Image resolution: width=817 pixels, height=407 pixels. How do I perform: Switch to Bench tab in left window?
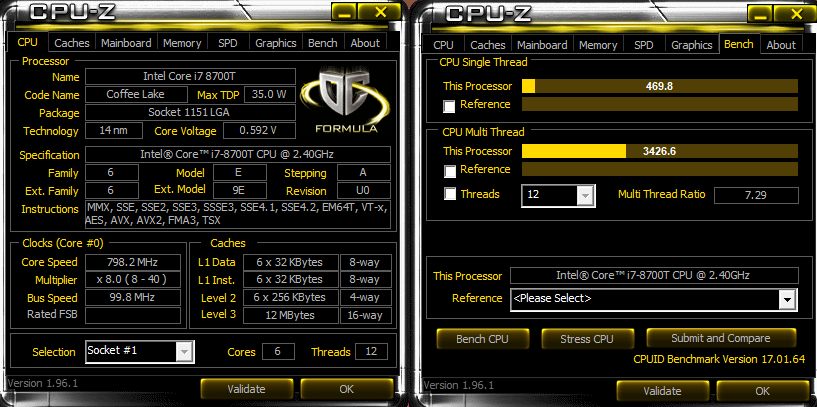[x=323, y=43]
